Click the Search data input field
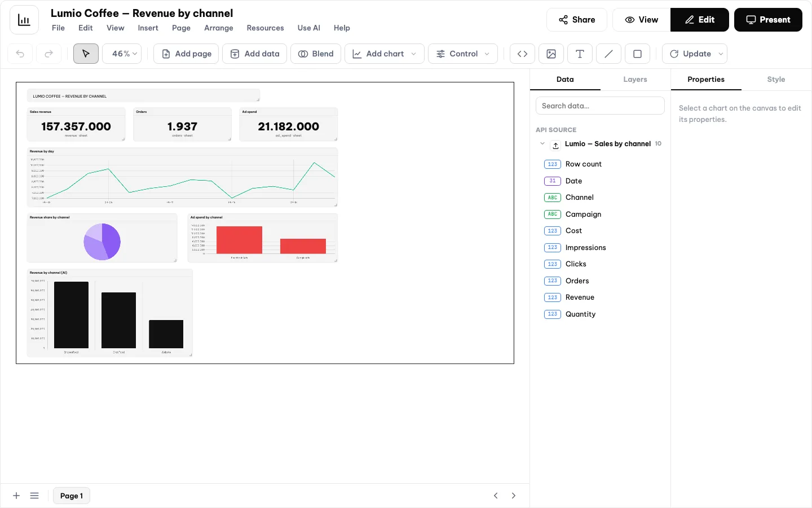Viewport: 812px width, 508px height. pos(600,106)
